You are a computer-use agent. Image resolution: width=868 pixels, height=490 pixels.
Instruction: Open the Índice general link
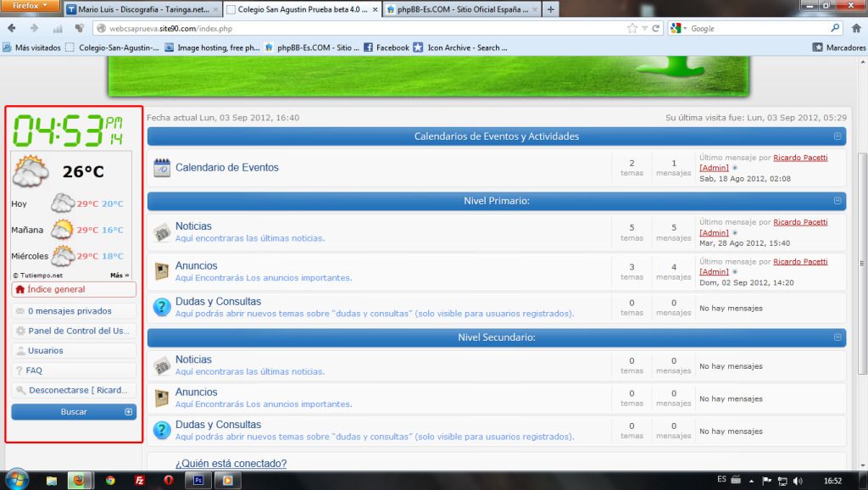[57, 289]
